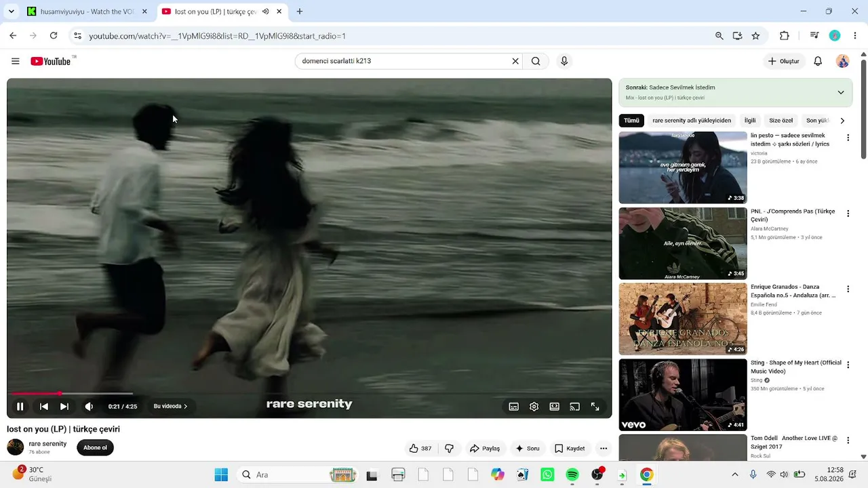Select the Tümü filter chip
The height and width of the screenshot is (488, 868).
click(631, 121)
